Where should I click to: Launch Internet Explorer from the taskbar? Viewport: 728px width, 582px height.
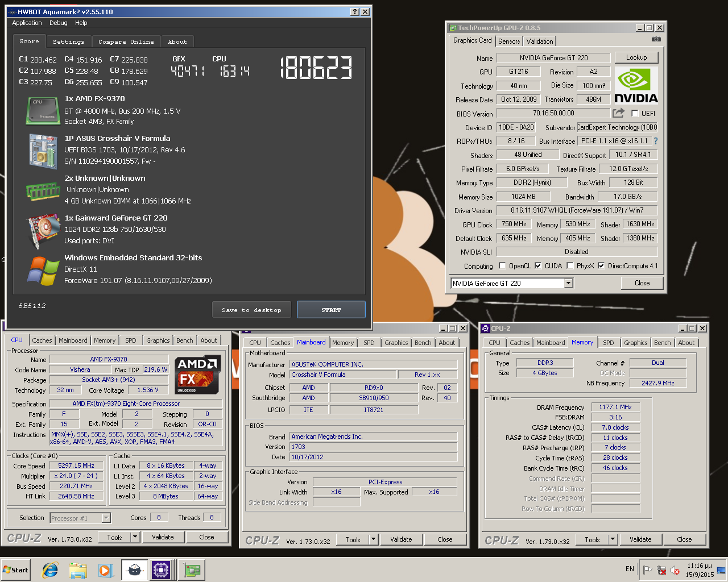pos(50,570)
